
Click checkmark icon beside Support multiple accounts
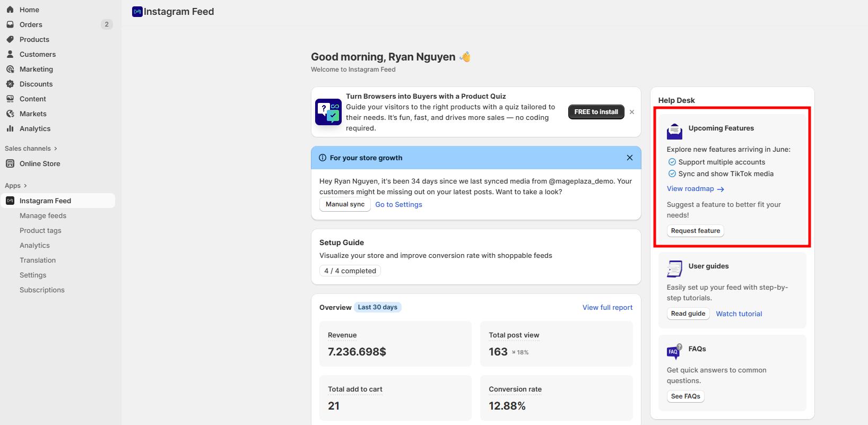coord(672,162)
